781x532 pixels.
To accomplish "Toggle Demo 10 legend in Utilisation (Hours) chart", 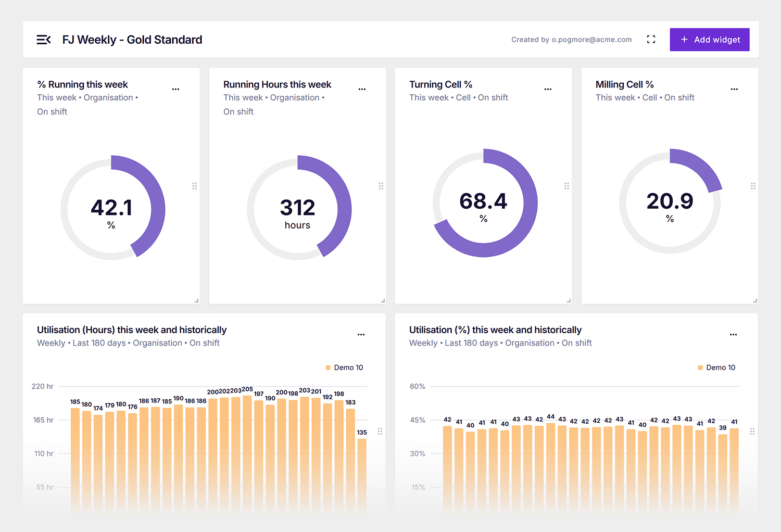I will 344,368.
